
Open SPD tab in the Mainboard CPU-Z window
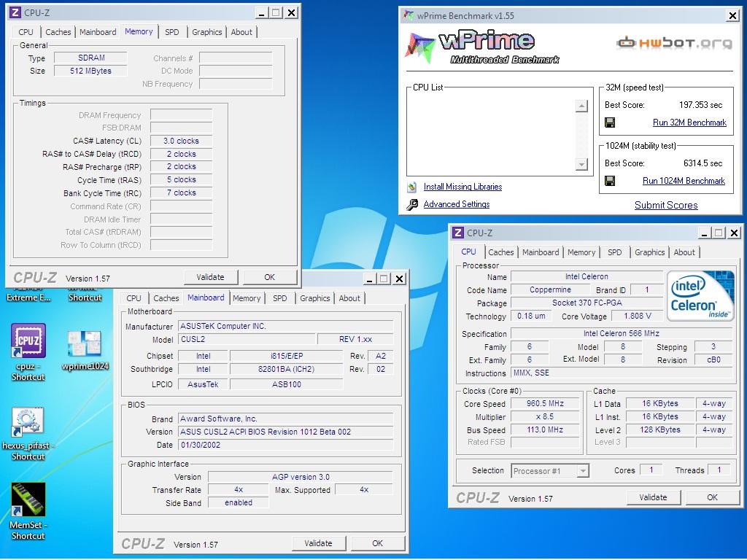[279, 298]
